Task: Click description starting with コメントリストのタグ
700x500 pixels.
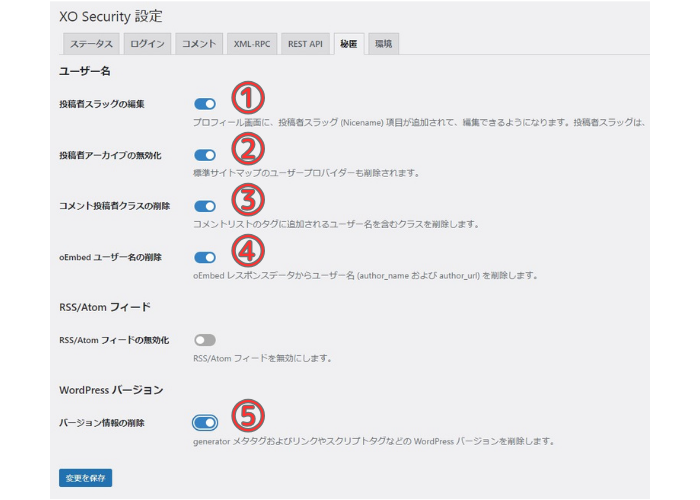Action: click(x=336, y=224)
